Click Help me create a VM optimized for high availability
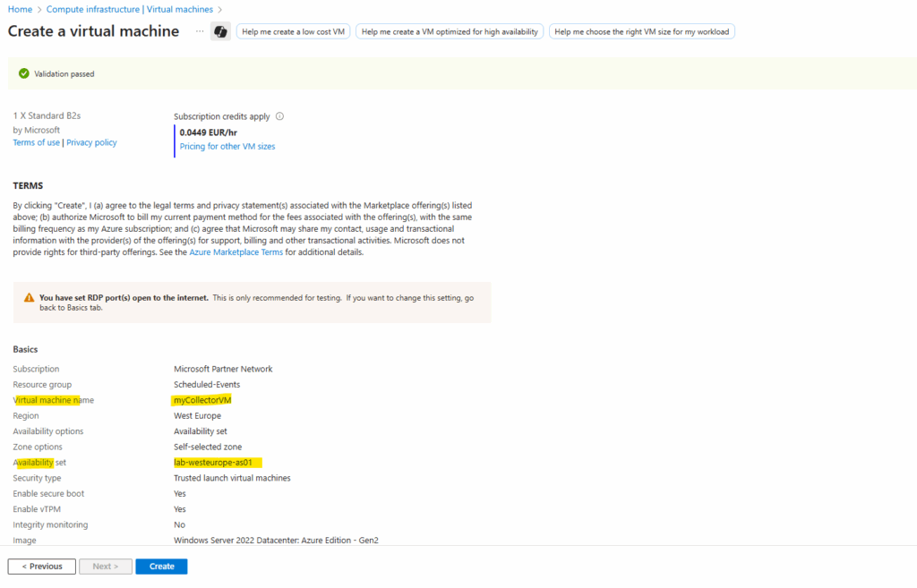The width and height of the screenshot is (917, 588). click(450, 31)
